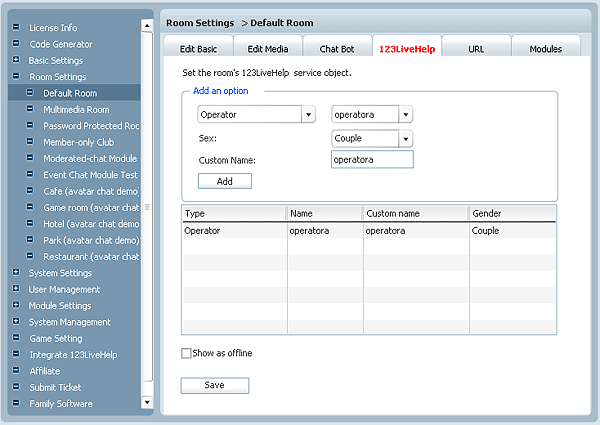The image size is (600, 425).
Task: Open the Operator type dropdown
Action: [308, 114]
